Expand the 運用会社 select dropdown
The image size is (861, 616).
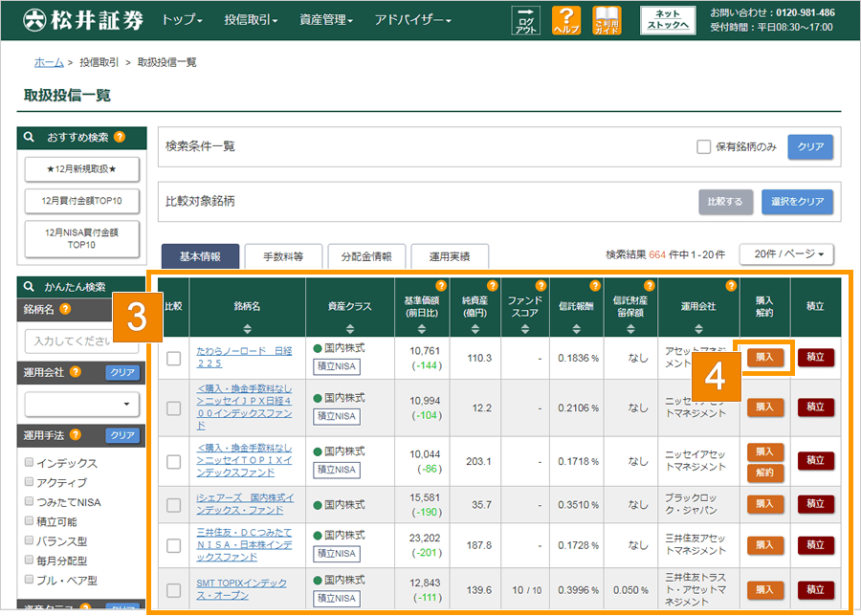point(81,405)
